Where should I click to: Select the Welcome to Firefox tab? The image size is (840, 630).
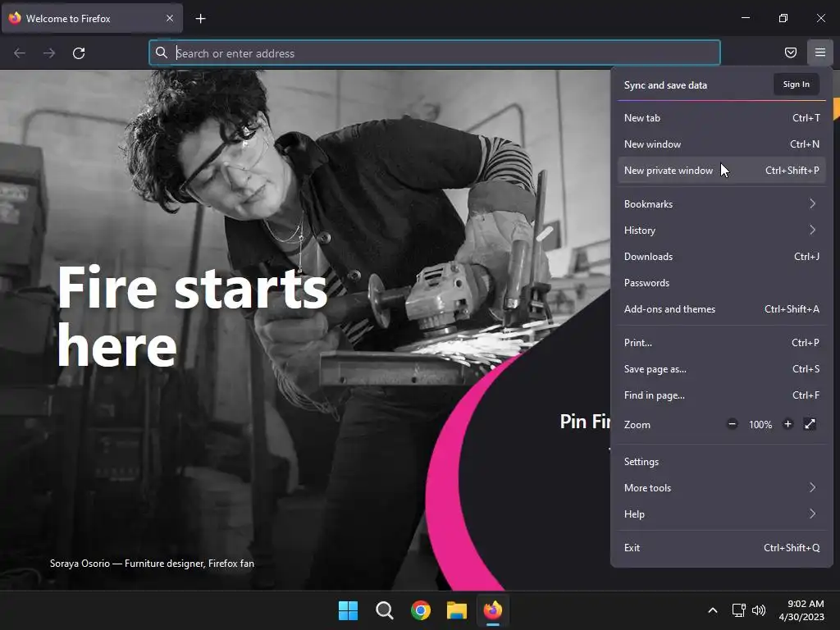[92, 18]
